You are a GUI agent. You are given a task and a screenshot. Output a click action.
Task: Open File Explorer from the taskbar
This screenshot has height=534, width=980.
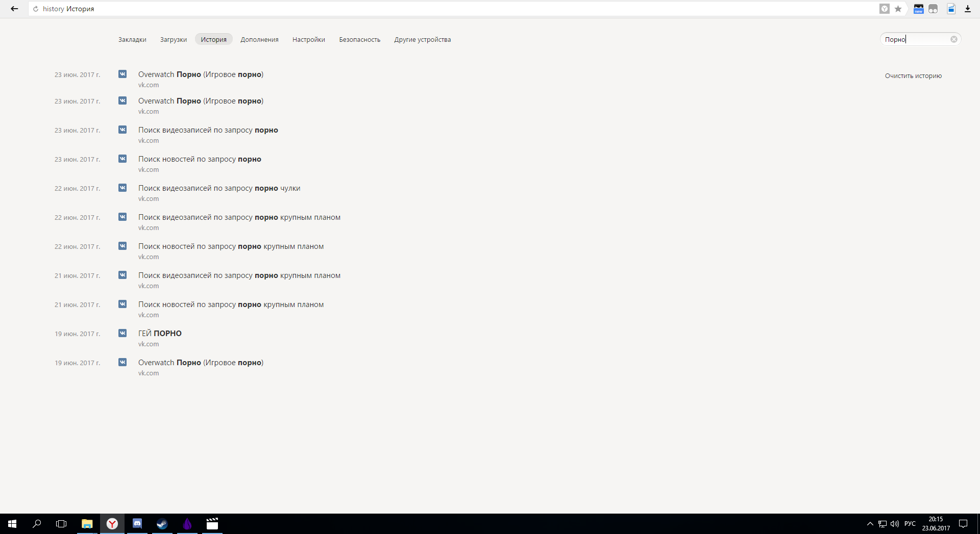point(87,524)
